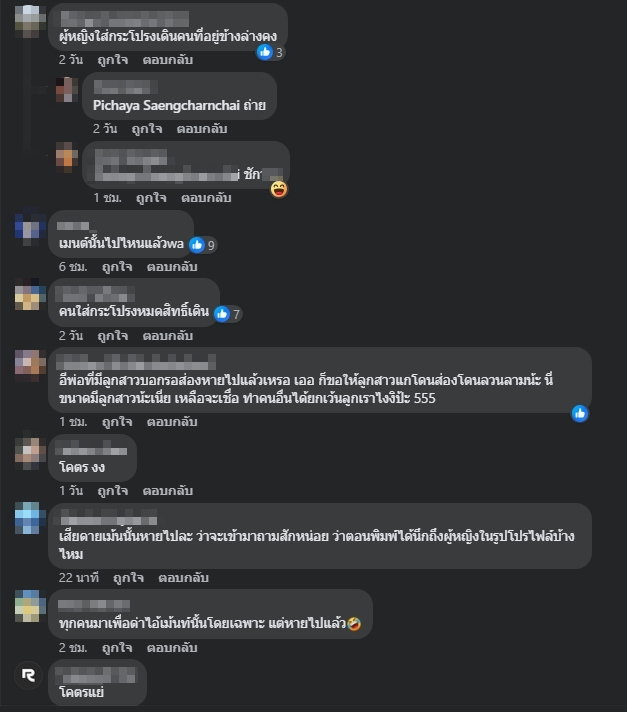Click ตอบกลับ under the first comment about กระโปรง
Screen dimensions: 627x712
click(x=168, y=60)
